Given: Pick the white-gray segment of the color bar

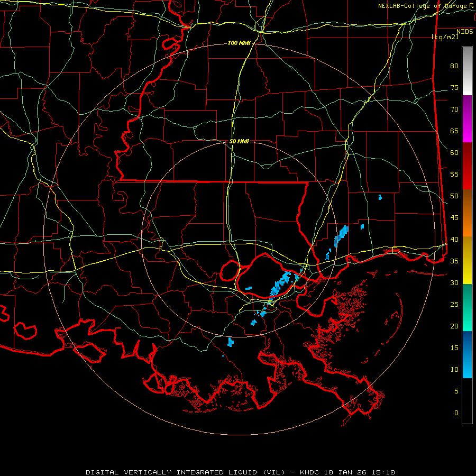Looking at the screenshot, I should point(467,71).
